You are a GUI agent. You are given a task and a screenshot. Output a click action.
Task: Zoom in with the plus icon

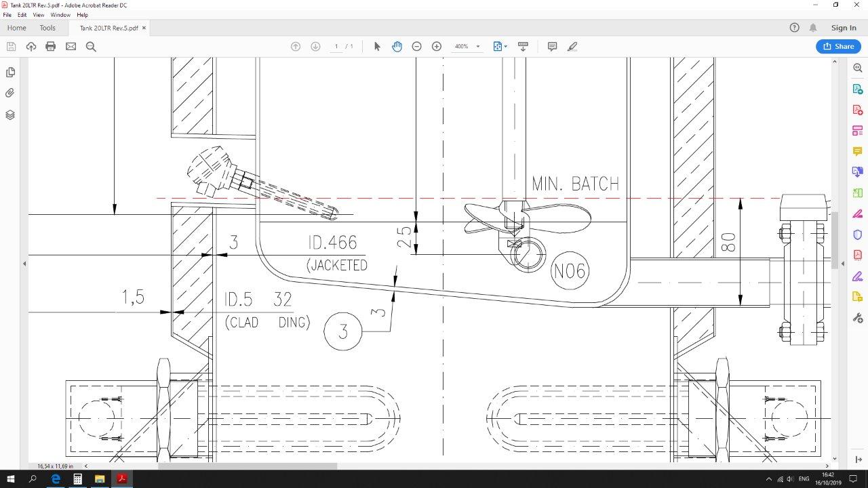(437, 47)
